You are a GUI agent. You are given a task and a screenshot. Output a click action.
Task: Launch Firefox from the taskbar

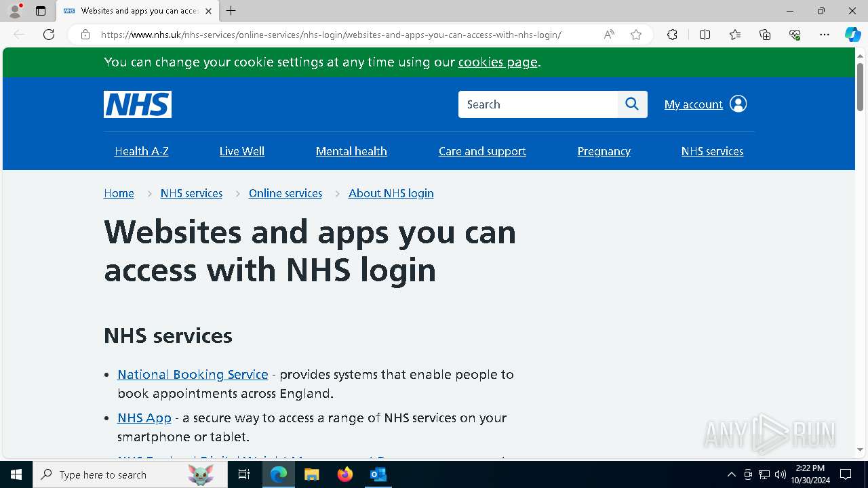point(345,474)
